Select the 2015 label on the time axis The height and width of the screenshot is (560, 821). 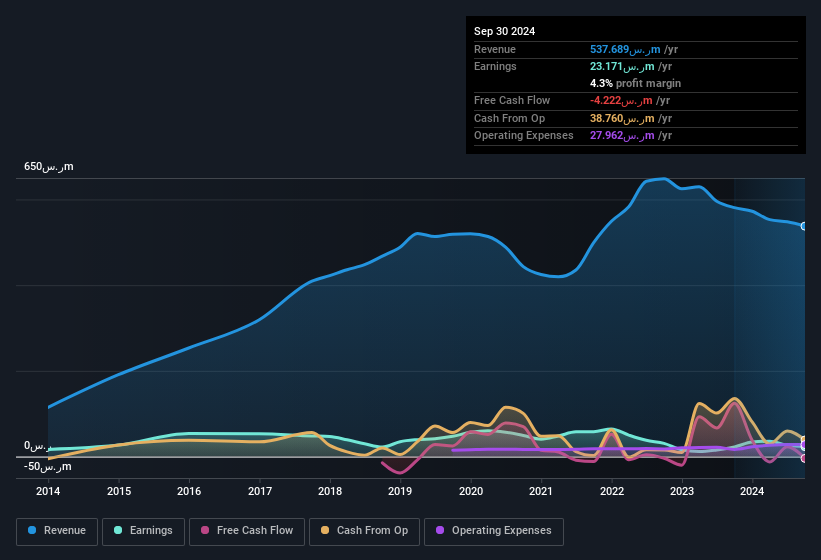(119, 491)
